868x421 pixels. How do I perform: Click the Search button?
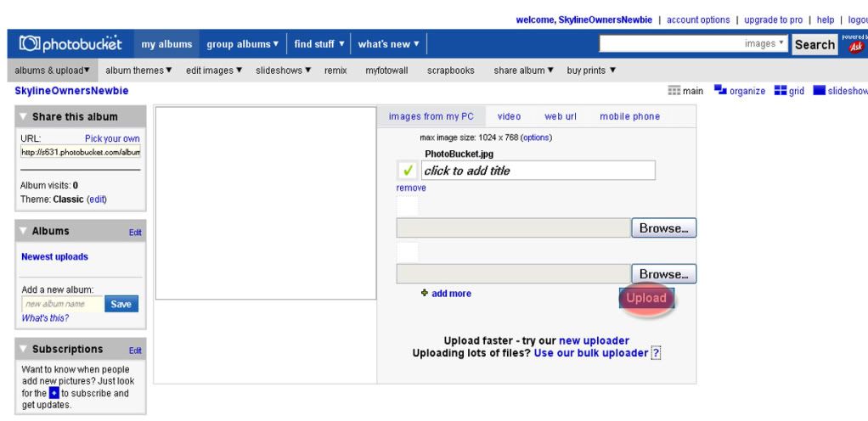point(814,44)
